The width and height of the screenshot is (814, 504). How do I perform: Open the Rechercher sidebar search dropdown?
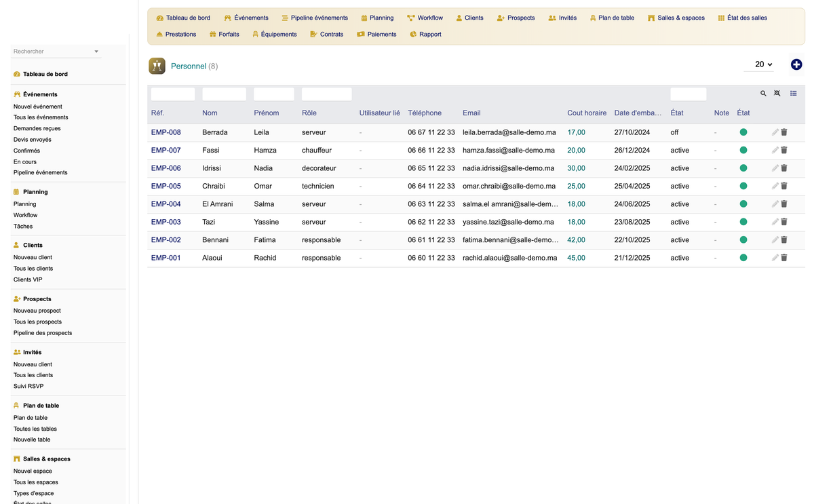(56, 52)
